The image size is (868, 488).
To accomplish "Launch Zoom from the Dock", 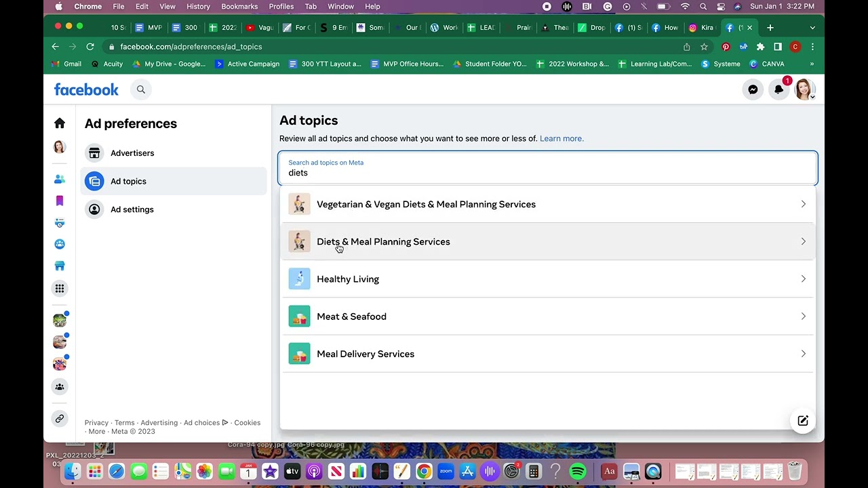I will [446, 471].
